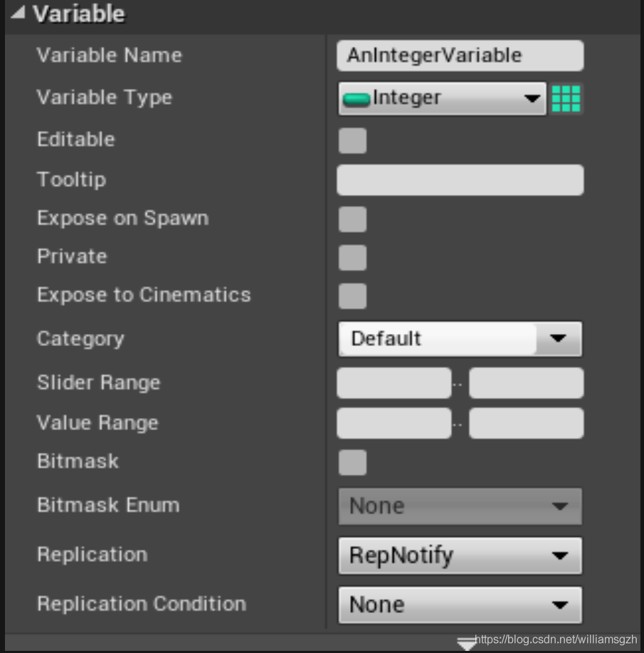Enable the Private checkbox
The width and height of the screenshot is (644, 653).
(x=352, y=258)
